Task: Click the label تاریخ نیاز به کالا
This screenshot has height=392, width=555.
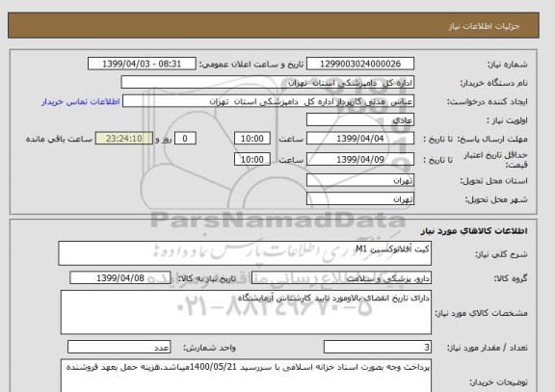Action: click(207, 278)
